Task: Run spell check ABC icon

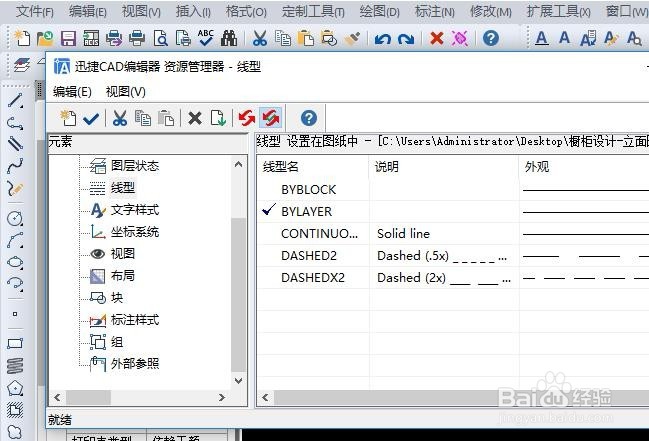Action: [x=206, y=38]
